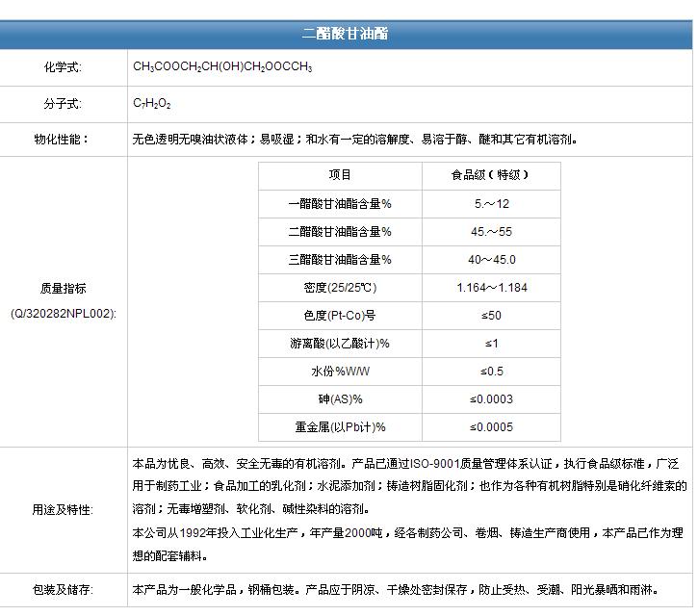Click the 45.～55 value cell

pyautogui.click(x=491, y=232)
